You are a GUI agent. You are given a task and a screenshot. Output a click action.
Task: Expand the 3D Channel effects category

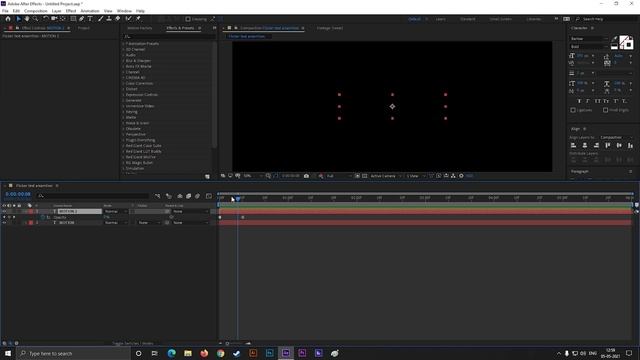tap(123, 49)
